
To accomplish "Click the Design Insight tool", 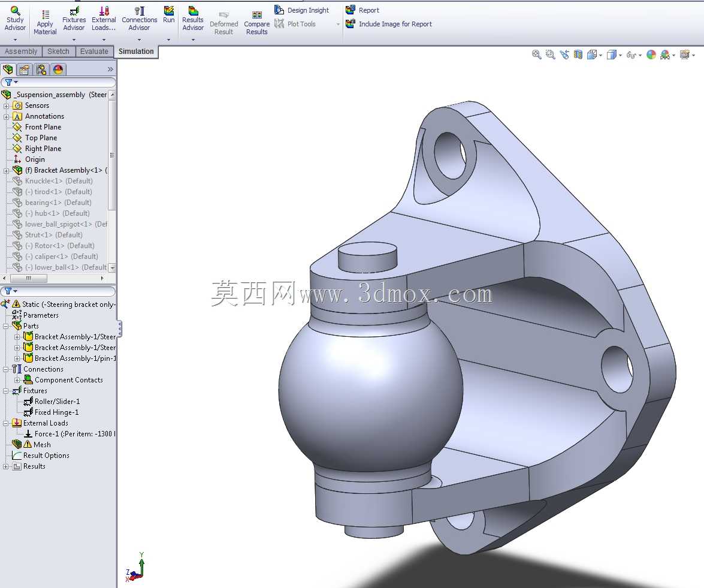I will tap(302, 10).
